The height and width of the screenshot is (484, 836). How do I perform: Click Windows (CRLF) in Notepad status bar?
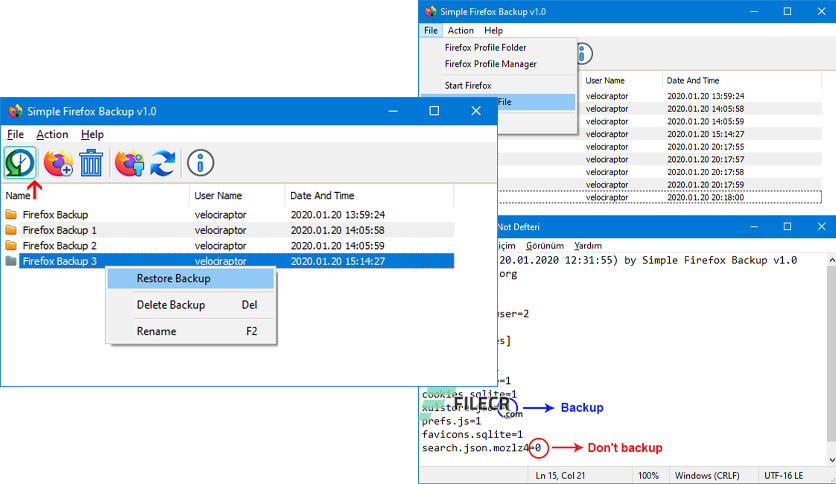point(707,475)
